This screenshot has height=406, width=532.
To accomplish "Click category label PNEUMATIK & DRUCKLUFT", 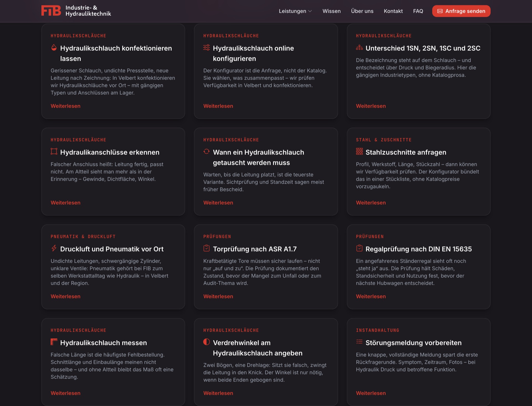I will coord(83,237).
